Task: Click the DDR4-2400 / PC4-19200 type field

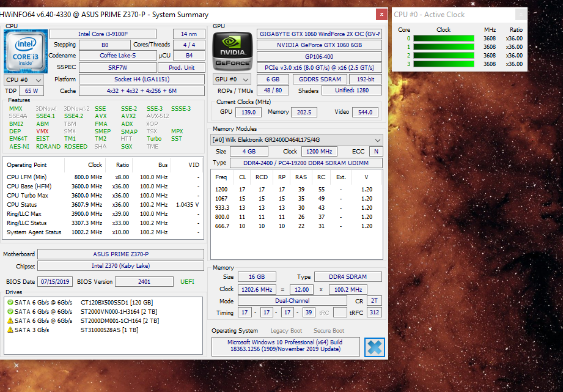Action: (x=306, y=163)
